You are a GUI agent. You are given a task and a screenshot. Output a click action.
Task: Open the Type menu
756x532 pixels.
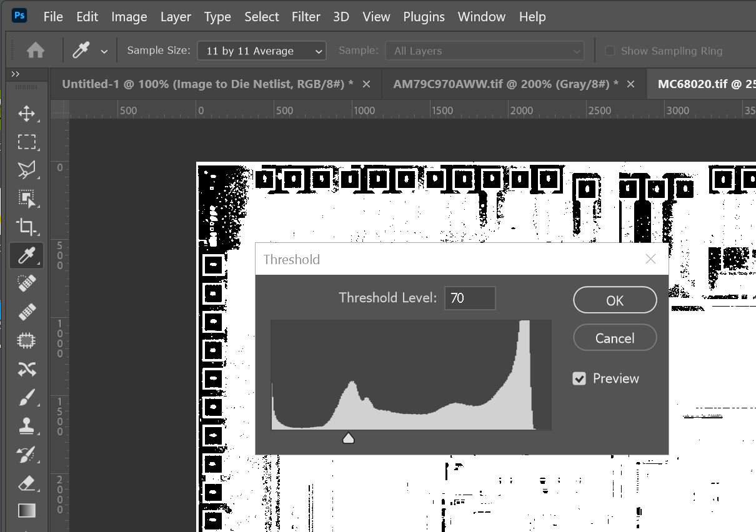pos(217,17)
